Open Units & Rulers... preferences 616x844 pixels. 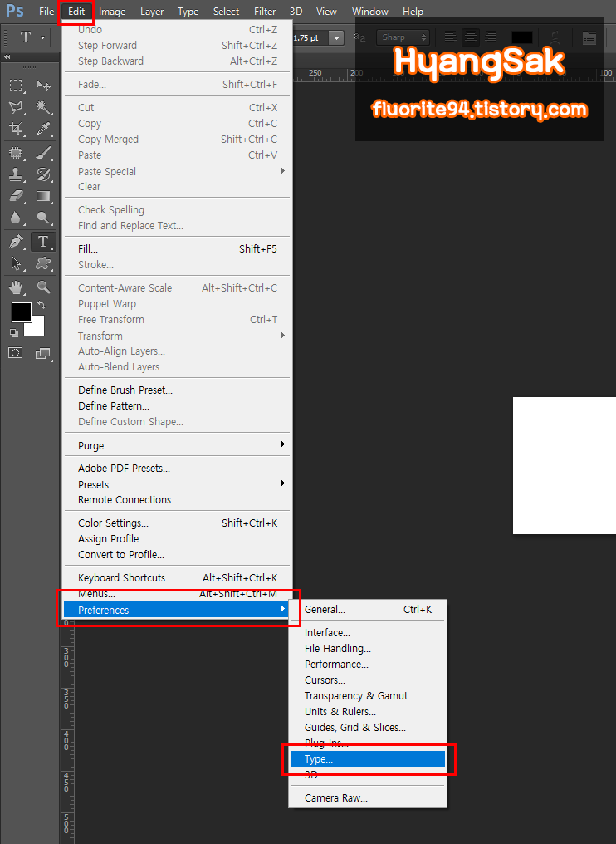point(368,712)
